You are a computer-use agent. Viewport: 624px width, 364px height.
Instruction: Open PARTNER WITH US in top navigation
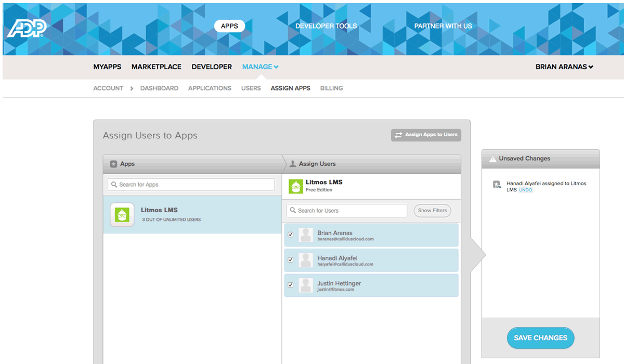pos(443,26)
